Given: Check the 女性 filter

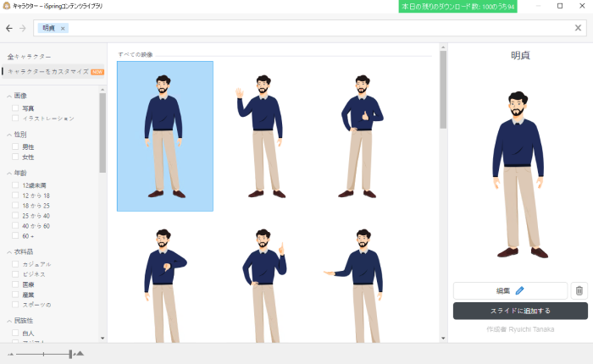Looking at the screenshot, I should (x=15, y=157).
